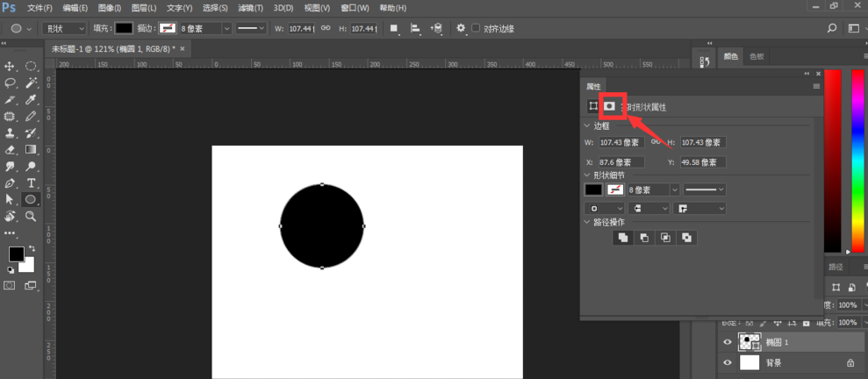The image size is (868, 379).
Task: Close the 未标题-1 document tab
Action: (x=182, y=49)
